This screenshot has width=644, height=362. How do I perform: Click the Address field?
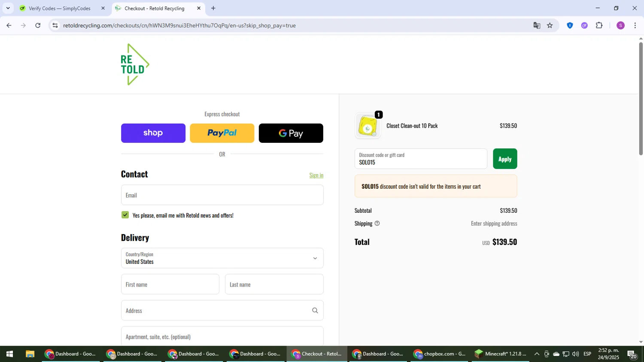[222, 311]
